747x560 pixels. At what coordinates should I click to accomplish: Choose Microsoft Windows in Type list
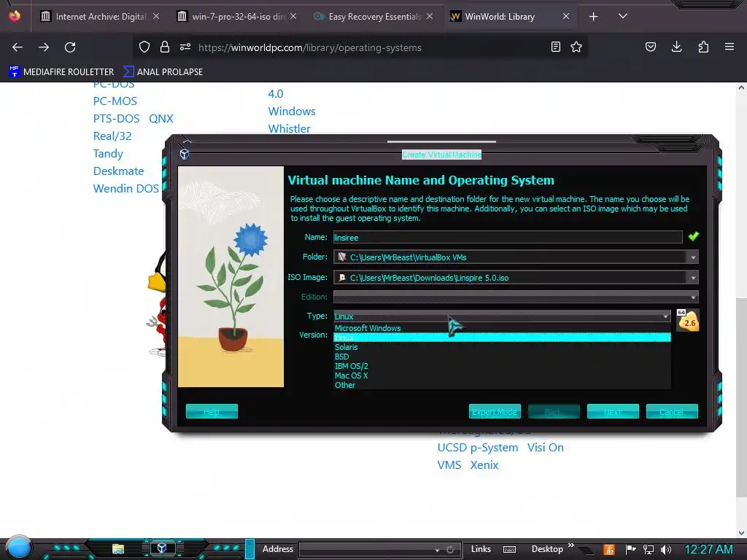click(x=502, y=328)
